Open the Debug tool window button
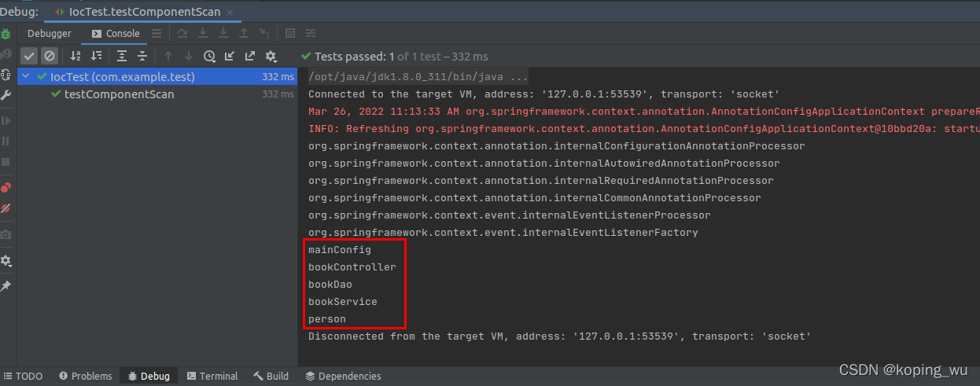 coord(149,377)
